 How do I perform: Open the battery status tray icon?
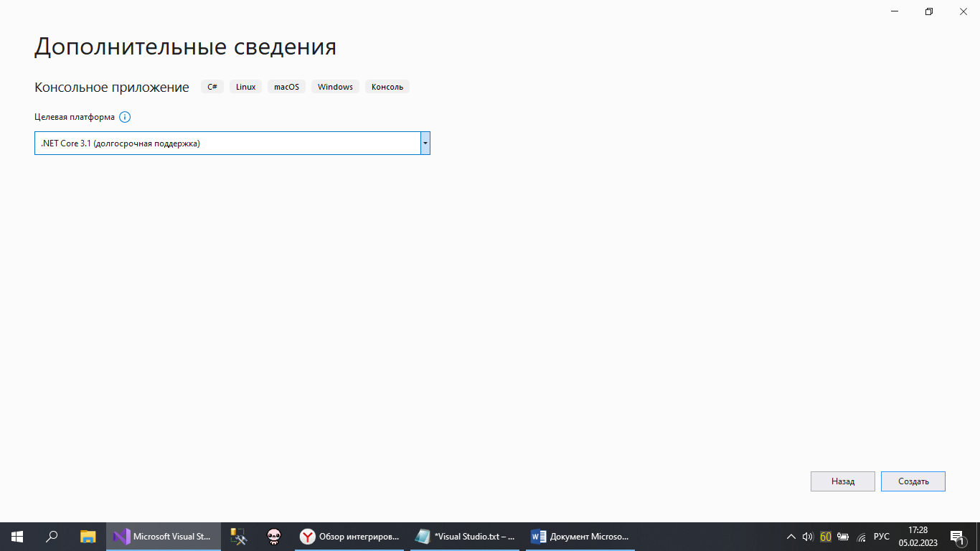point(844,536)
